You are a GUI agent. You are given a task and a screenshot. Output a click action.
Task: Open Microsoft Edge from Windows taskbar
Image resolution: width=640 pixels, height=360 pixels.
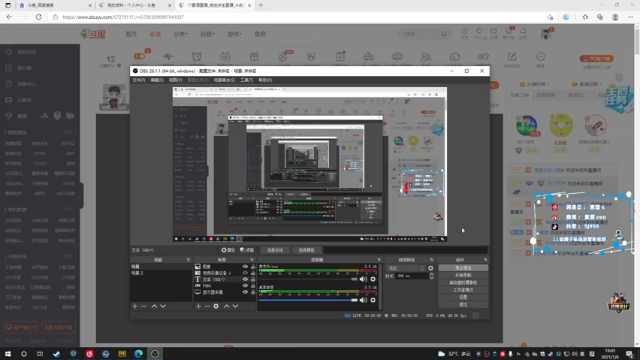pyautogui.click(x=138, y=354)
